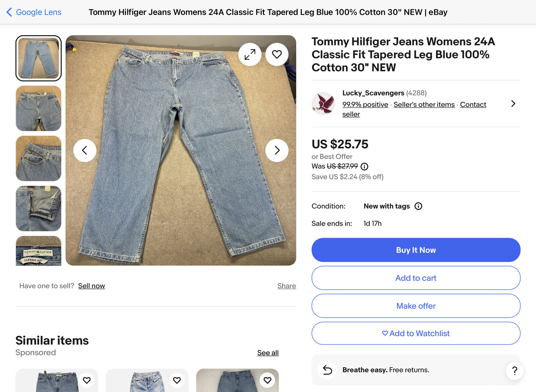Heart the third similar item
Image resolution: width=536 pixels, height=392 pixels.
tap(267, 380)
